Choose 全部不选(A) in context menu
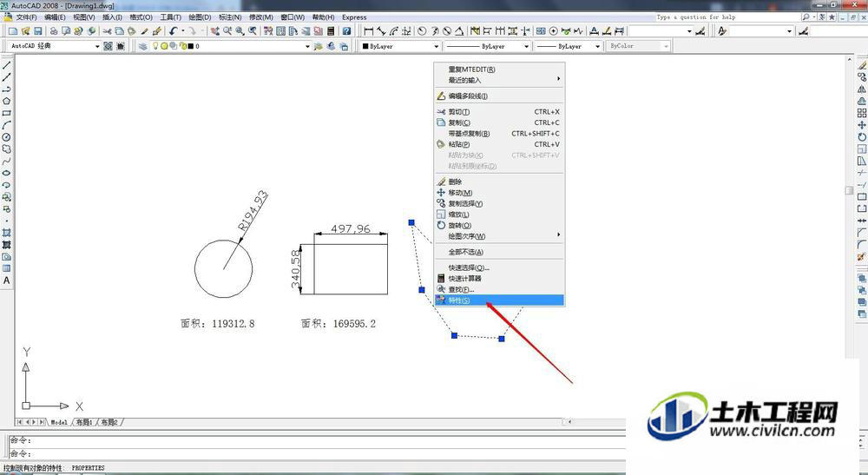This screenshot has height=475, width=868. point(499,252)
